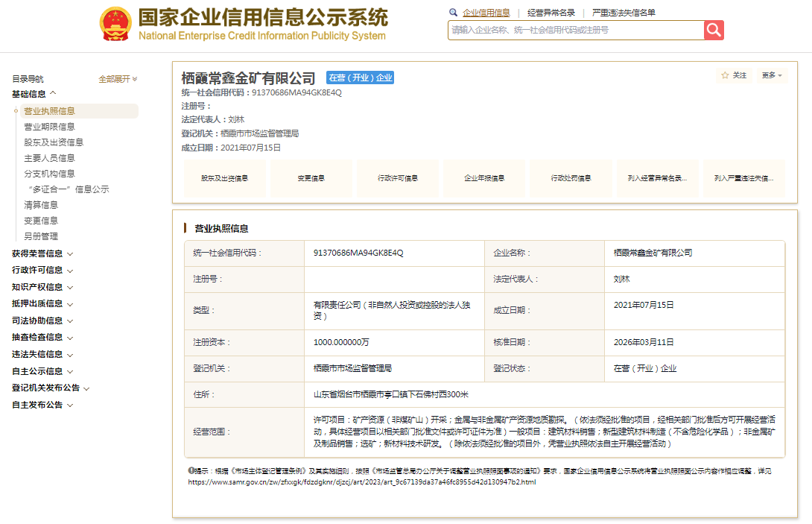Select 主要人员信息 in sidebar
Image resolution: width=812 pixels, height=524 pixels.
pos(49,158)
